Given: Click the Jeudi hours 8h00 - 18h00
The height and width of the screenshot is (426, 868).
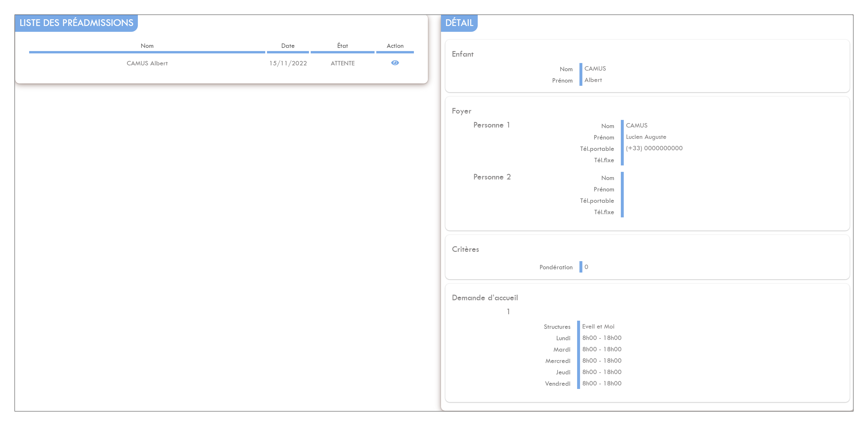Looking at the screenshot, I should [x=602, y=372].
